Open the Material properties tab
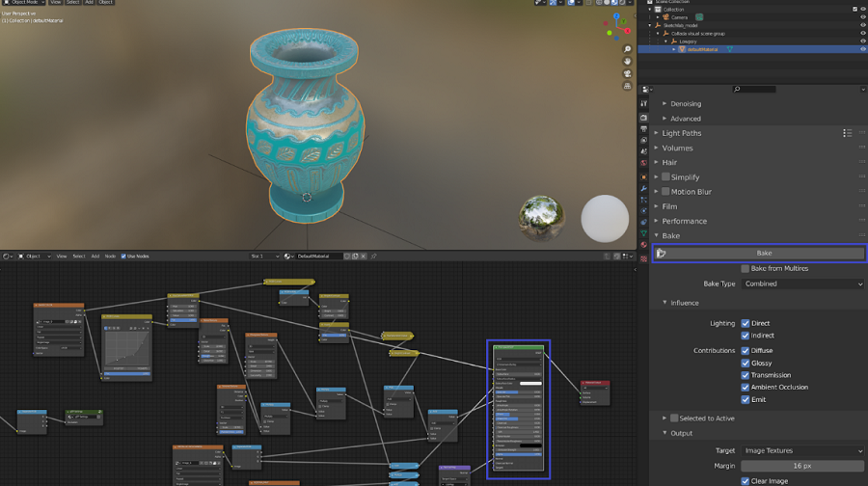The image size is (868, 486). (643, 245)
